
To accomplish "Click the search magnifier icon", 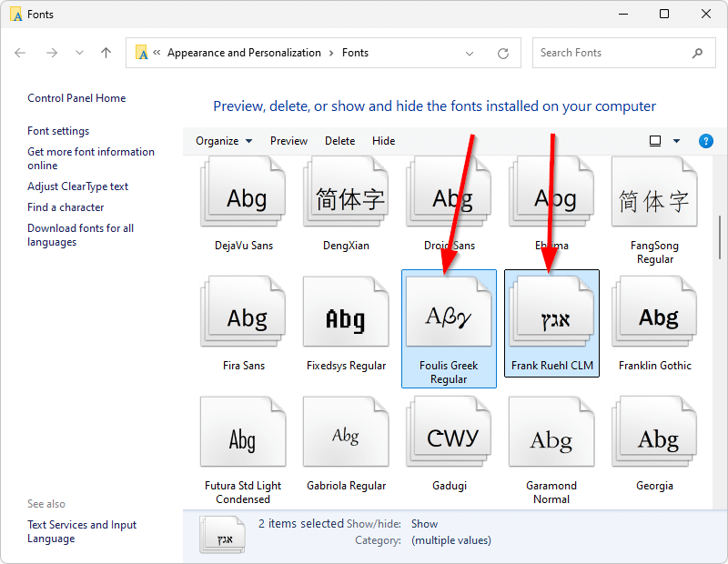I will [697, 54].
